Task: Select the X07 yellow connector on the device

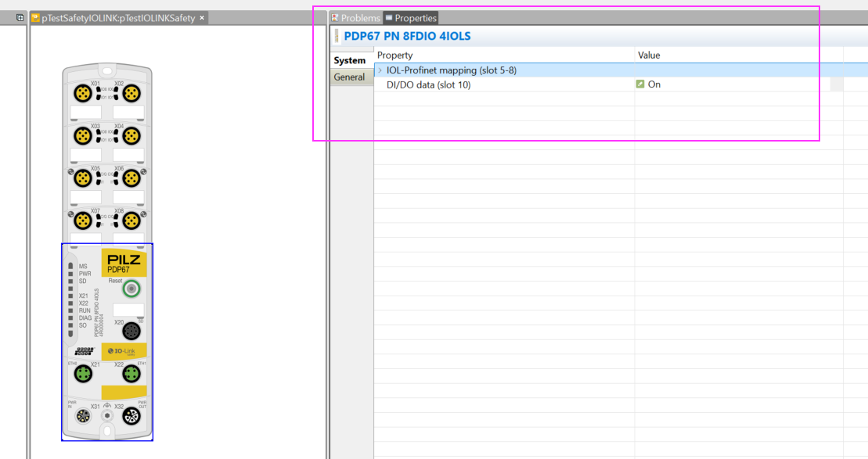Action: tap(83, 221)
